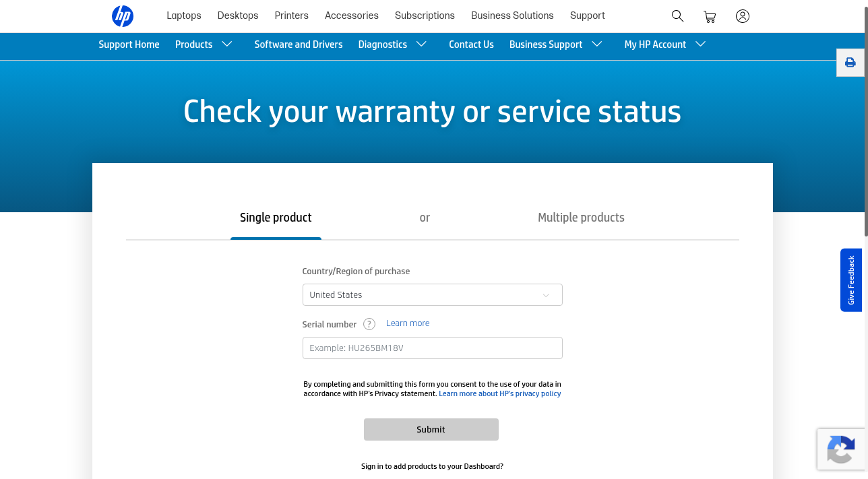Viewport: 868px width, 479px height.
Task: Open the Printers menu
Action: [x=292, y=15]
